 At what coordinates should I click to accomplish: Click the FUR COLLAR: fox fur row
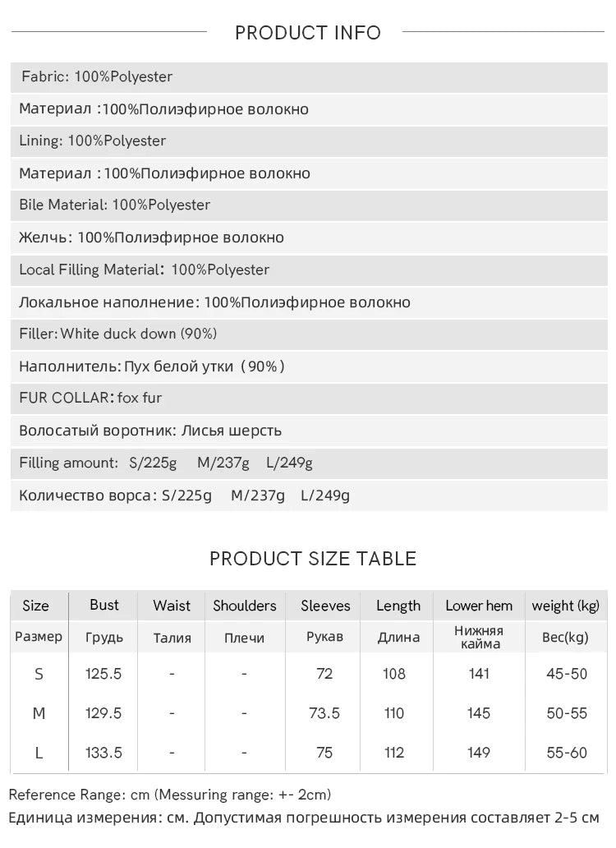pos(309,399)
